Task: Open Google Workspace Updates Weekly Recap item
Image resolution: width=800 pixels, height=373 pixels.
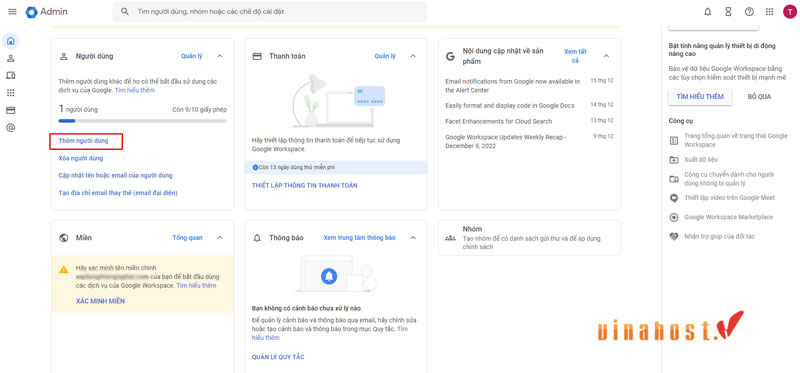Action: click(x=506, y=141)
